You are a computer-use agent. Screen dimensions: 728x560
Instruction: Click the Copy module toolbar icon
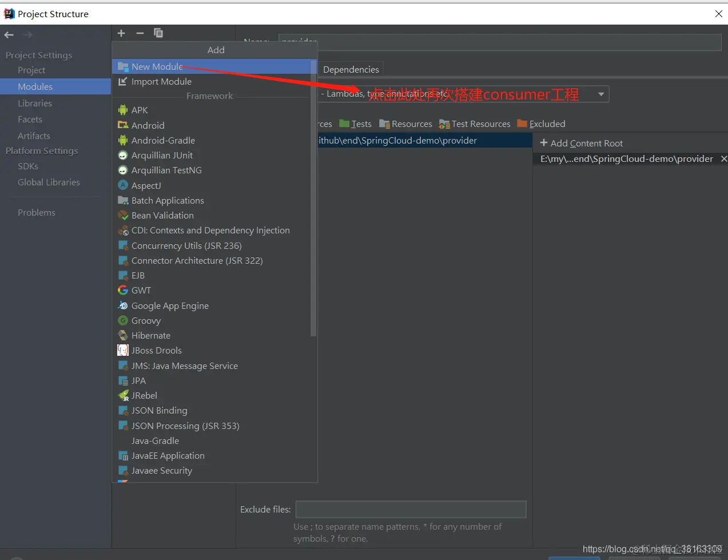coord(158,33)
